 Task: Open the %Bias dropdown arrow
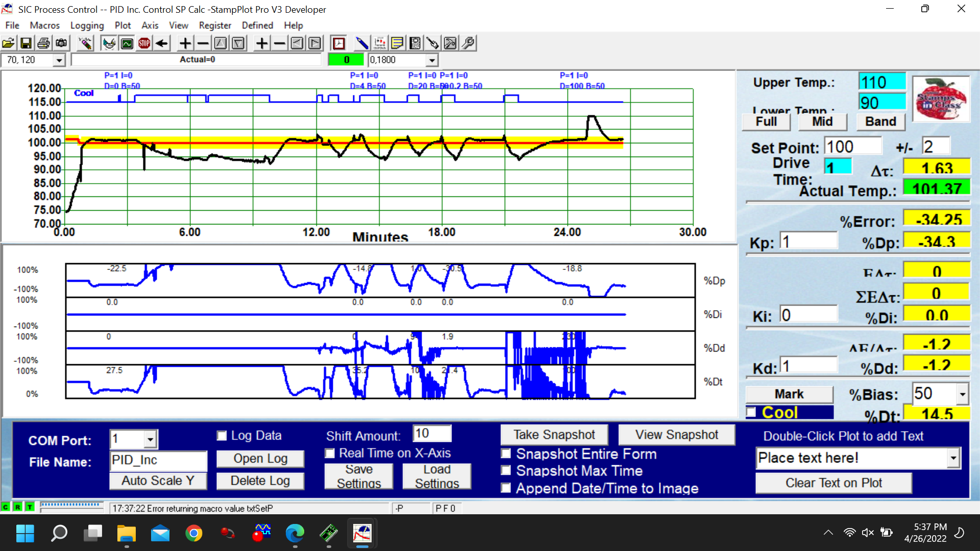[963, 394]
